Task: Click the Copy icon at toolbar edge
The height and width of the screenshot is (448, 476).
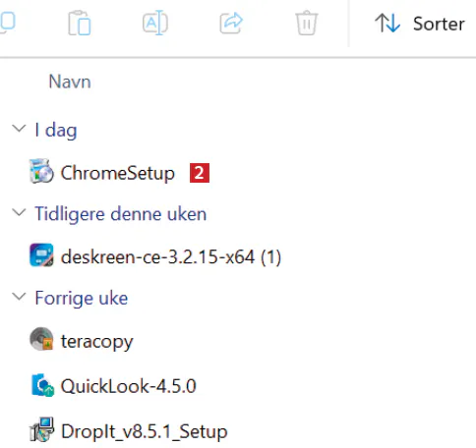Action: point(7,23)
